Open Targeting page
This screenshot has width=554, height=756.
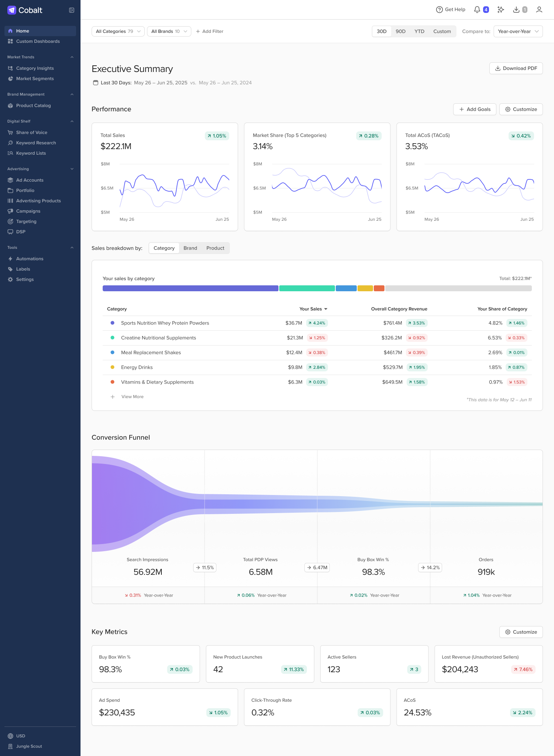[x=26, y=221]
